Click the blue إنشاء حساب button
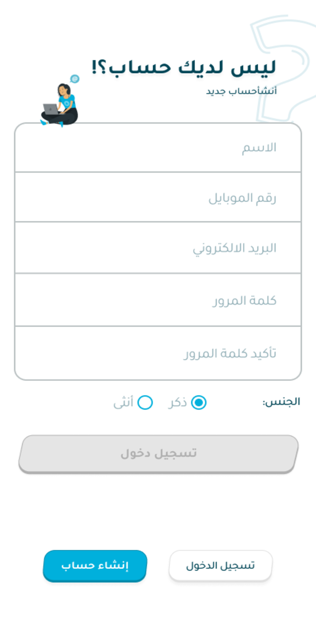316x644 pixels. point(95,566)
